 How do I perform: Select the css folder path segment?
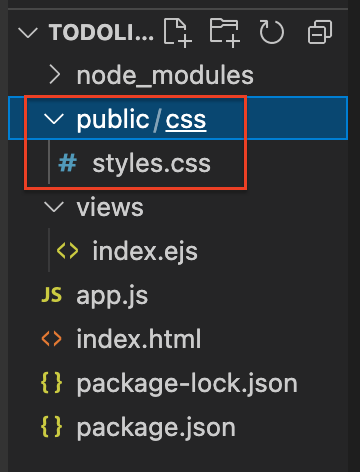(x=186, y=119)
